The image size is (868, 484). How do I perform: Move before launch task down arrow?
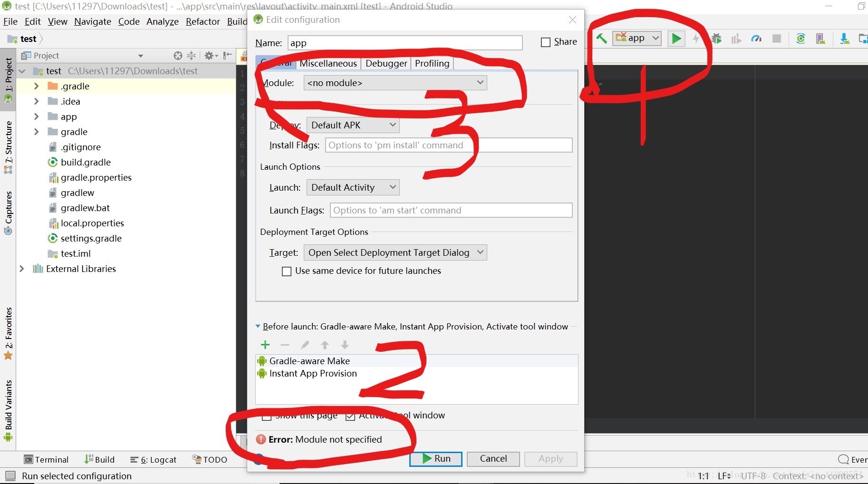click(345, 345)
